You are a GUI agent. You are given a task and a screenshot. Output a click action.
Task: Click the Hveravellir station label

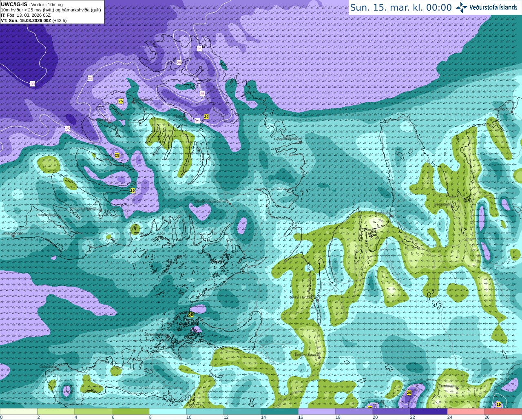tap(447, 386)
